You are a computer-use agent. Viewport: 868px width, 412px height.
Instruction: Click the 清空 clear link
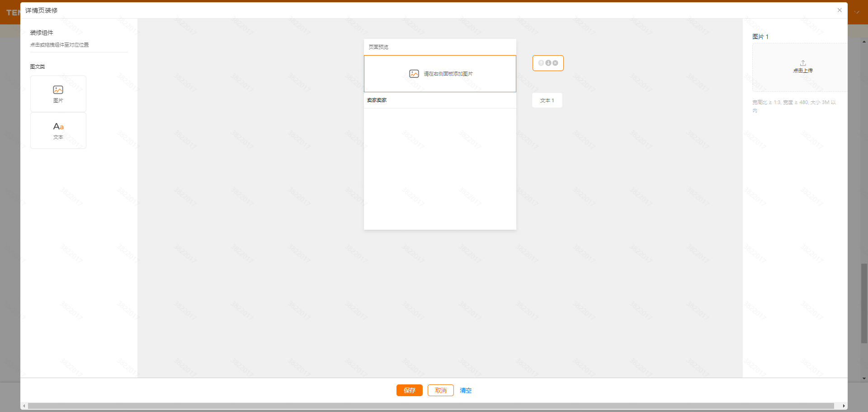[x=466, y=390]
